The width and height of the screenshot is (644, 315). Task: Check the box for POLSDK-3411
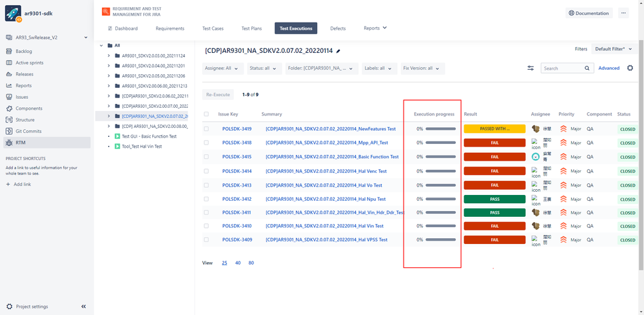206,212
